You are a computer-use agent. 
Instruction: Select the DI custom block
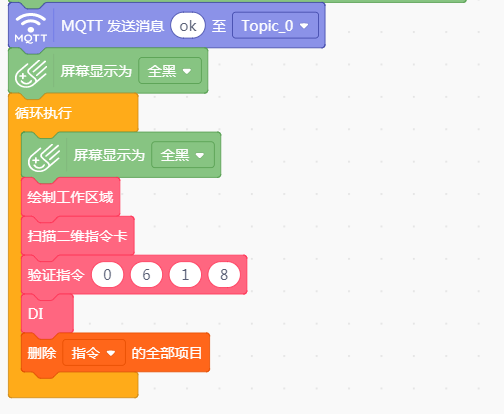pyautogui.click(x=47, y=314)
